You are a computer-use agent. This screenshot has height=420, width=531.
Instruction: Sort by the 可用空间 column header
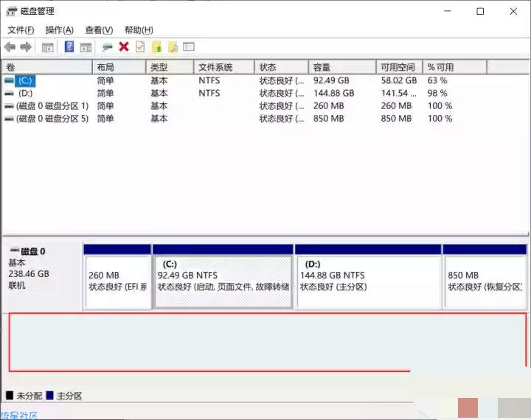tap(400, 67)
